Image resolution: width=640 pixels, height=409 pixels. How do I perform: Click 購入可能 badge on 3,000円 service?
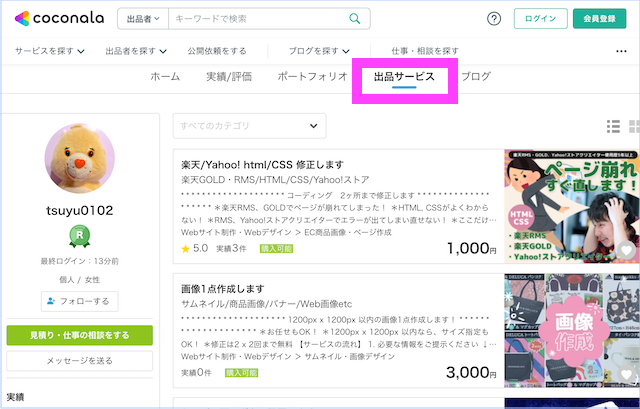click(x=241, y=373)
